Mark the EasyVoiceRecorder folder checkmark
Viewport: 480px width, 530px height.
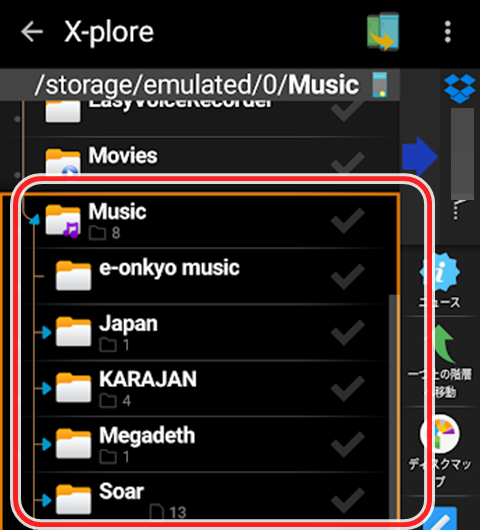348,112
